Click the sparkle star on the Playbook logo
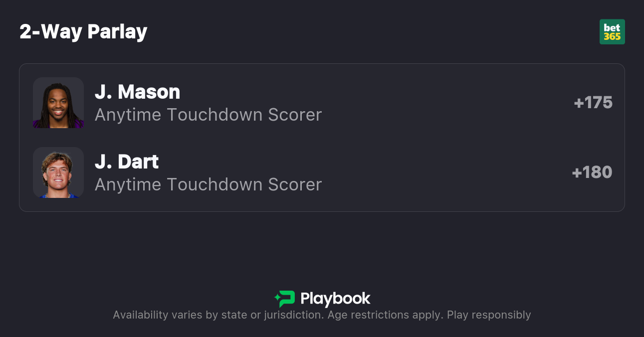This screenshot has height=337, width=644. click(277, 299)
